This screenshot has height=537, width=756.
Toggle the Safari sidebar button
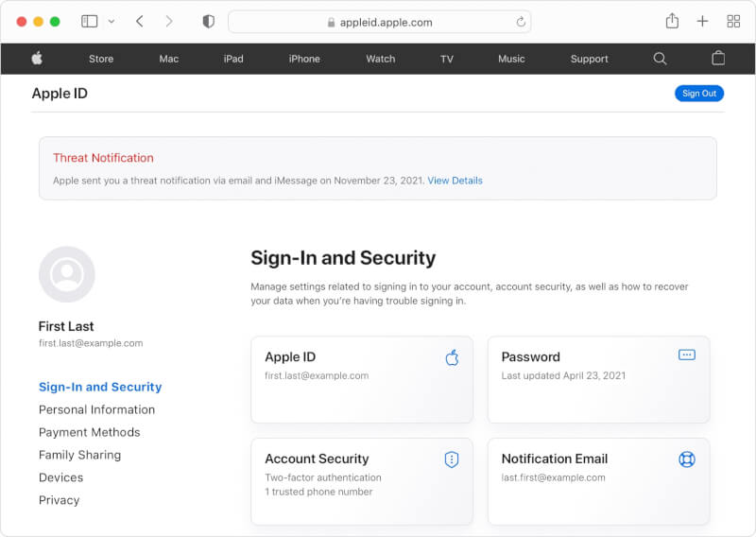point(89,21)
